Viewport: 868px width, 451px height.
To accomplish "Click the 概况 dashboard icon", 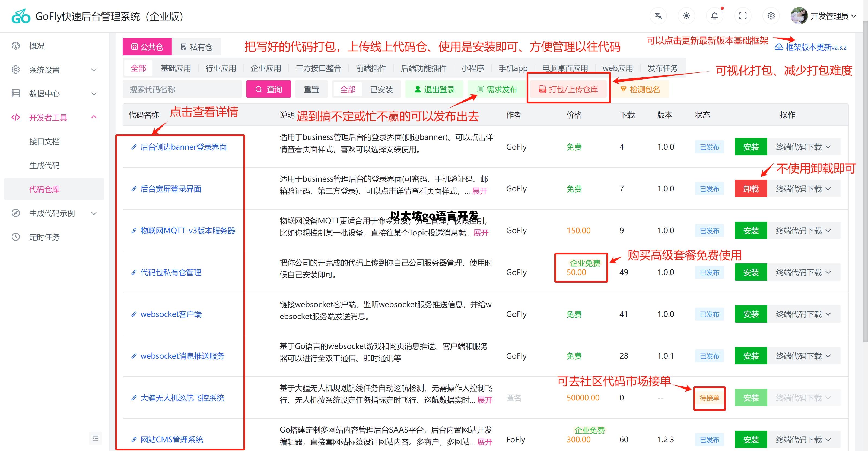I will pos(15,46).
